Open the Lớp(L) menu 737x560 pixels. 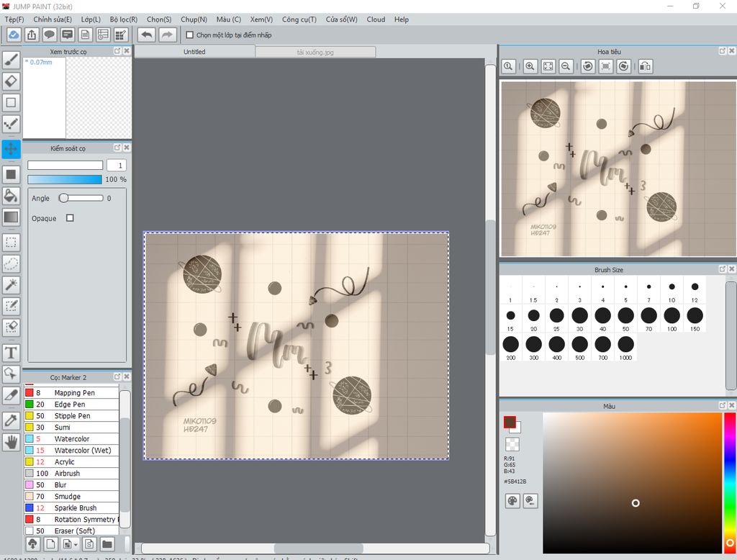point(91,19)
